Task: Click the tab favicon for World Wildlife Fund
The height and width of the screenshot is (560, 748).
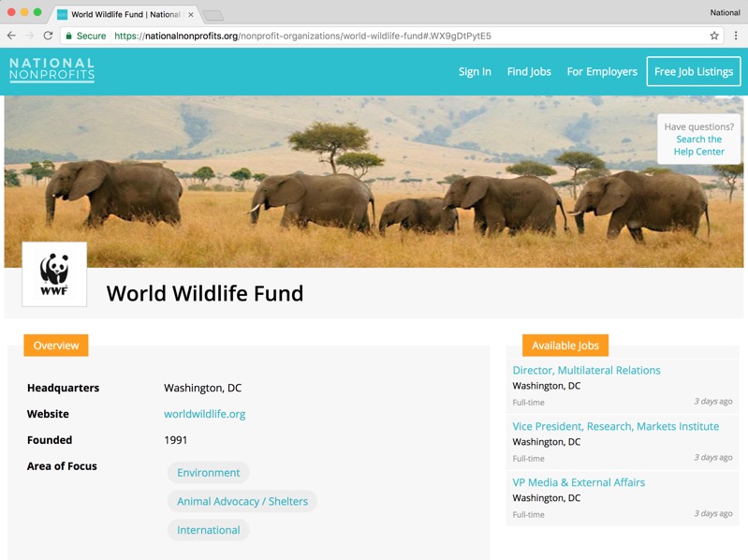Action: click(x=62, y=14)
